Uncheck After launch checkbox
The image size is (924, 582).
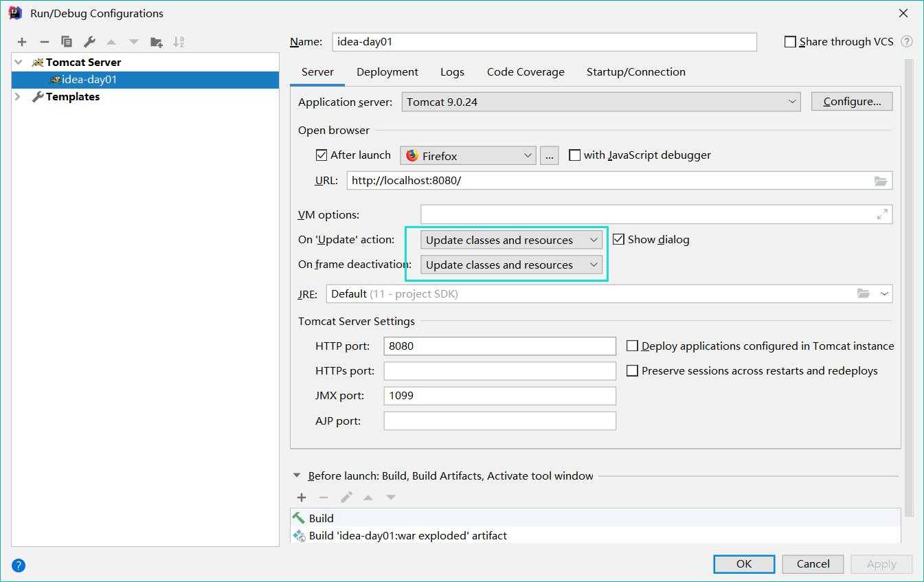[x=322, y=155]
